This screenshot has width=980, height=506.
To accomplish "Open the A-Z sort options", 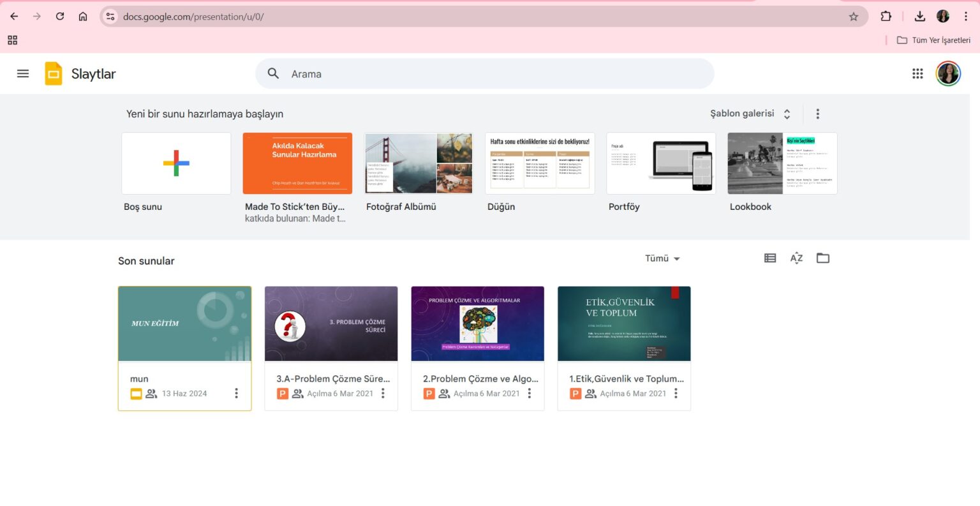I will pyautogui.click(x=796, y=258).
